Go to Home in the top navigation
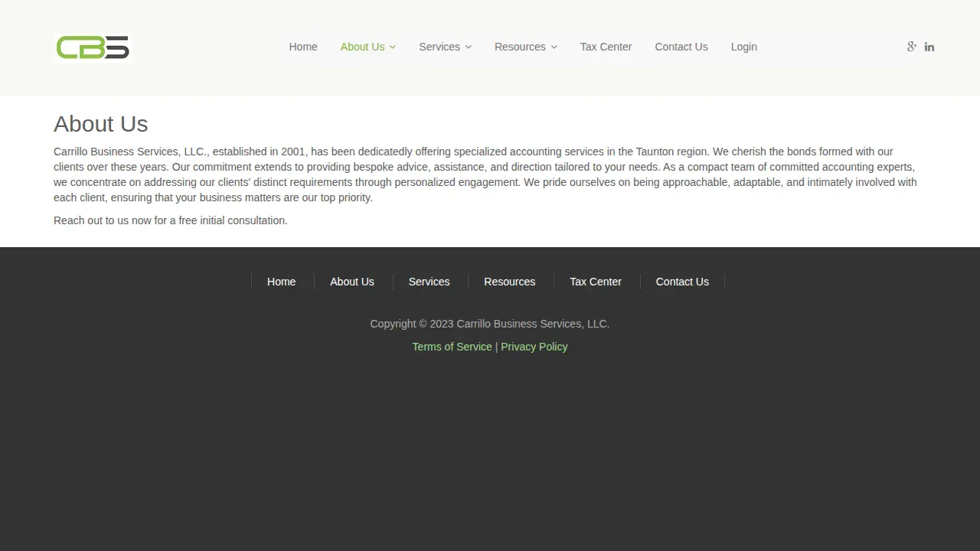 pos(303,47)
